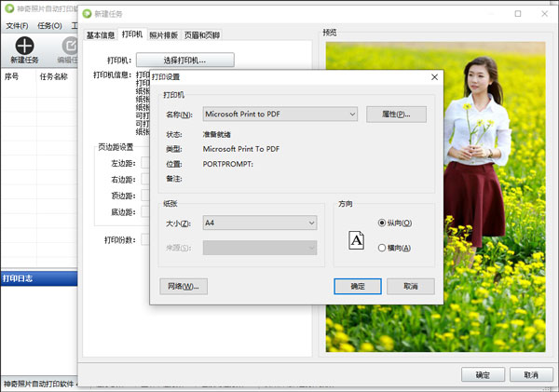Click the Microsoft Print To PDF type text
The height and width of the screenshot is (392, 559).
pos(241,149)
